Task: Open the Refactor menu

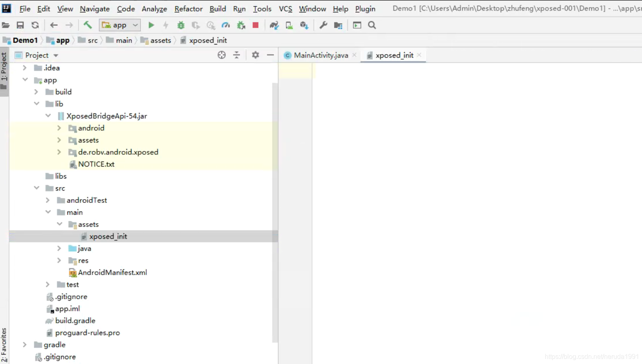Action: [x=188, y=9]
